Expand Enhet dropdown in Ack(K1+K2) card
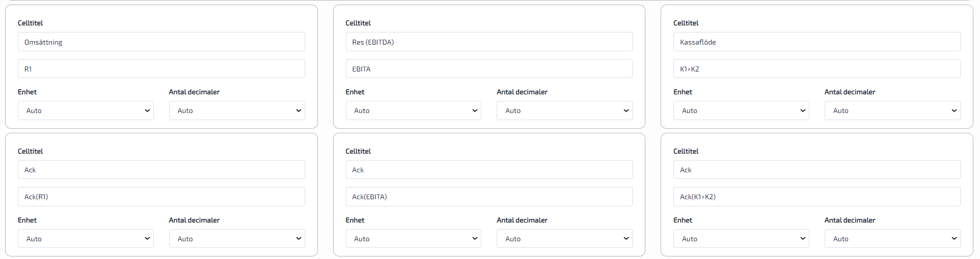 point(741,239)
